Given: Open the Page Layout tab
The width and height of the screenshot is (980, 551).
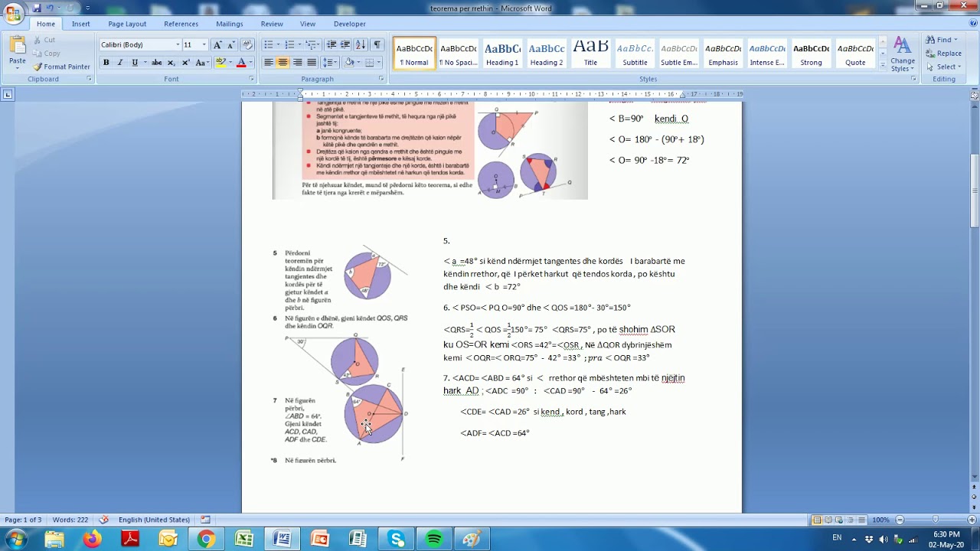Looking at the screenshot, I should click(127, 24).
